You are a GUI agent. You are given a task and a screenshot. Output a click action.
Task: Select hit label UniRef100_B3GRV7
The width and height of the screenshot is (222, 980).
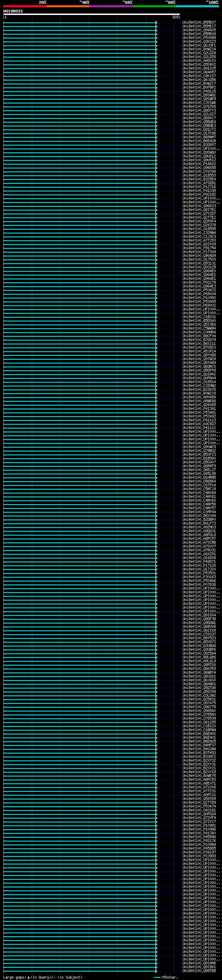click(199, 145)
